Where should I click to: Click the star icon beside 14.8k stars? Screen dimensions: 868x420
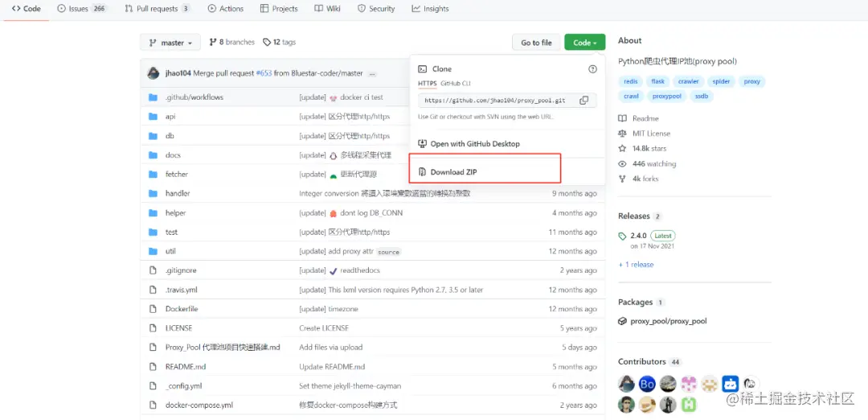click(623, 149)
